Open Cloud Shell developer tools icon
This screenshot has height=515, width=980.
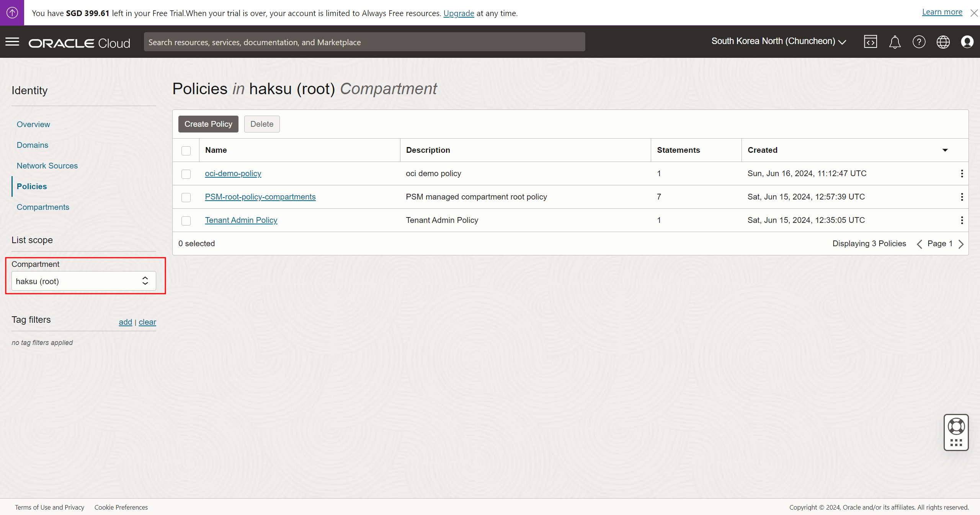(870, 42)
